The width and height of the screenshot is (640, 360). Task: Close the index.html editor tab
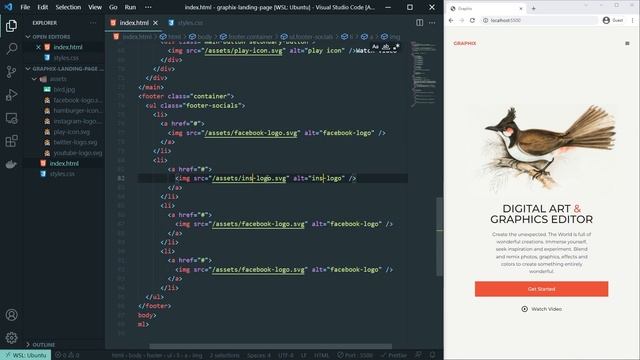click(x=156, y=23)
